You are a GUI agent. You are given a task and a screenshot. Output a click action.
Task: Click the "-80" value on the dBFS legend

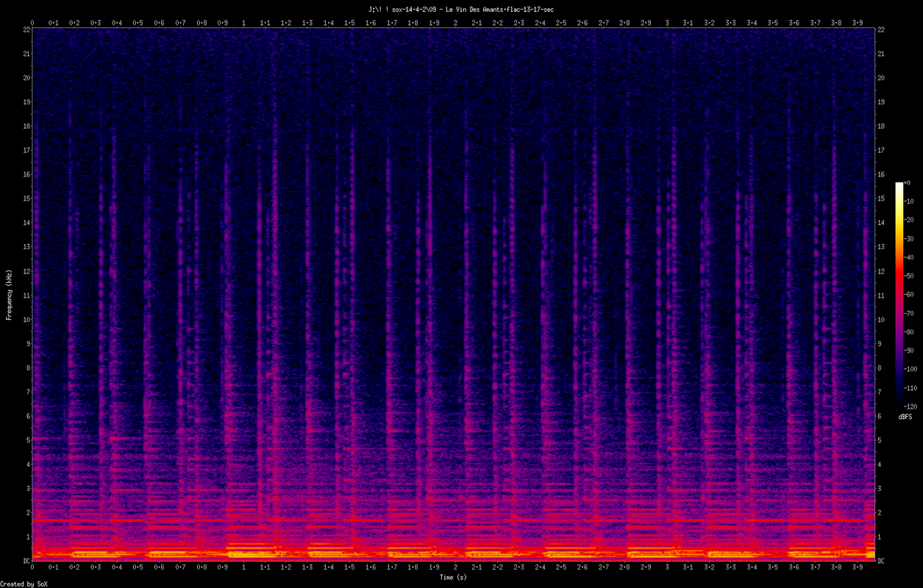910,331
